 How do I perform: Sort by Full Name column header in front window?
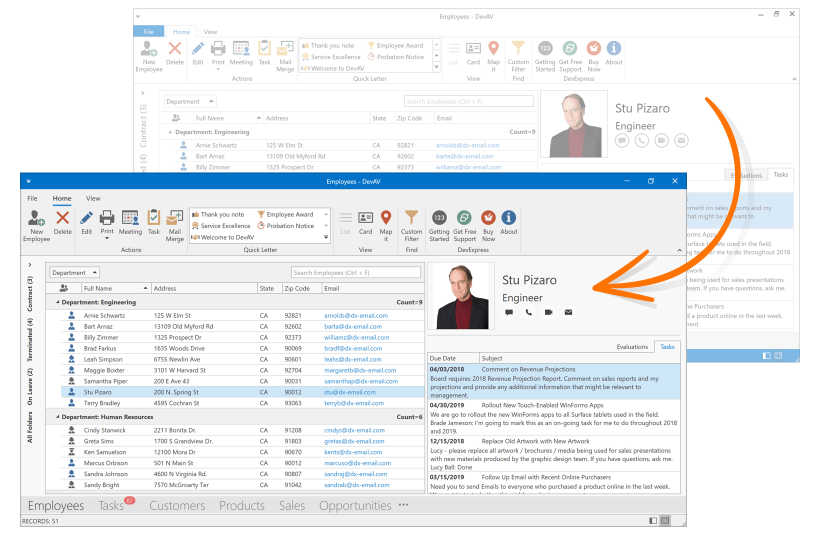click(115, 288)
